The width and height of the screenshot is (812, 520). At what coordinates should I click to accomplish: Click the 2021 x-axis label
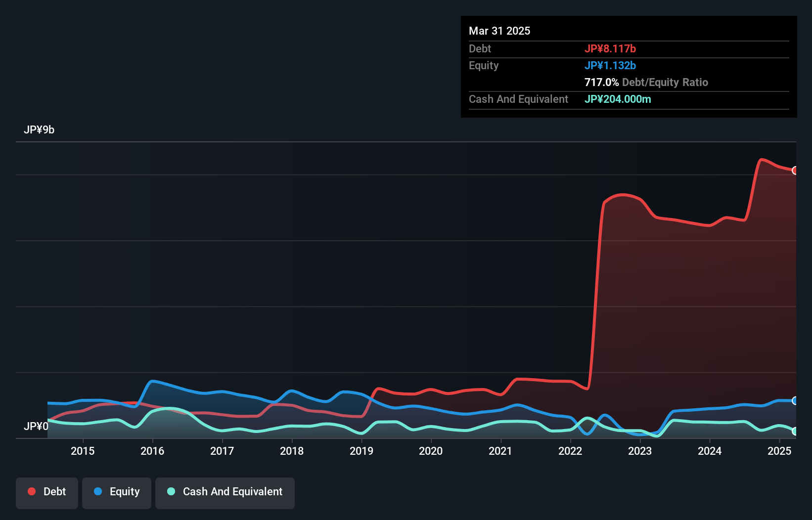500,451
